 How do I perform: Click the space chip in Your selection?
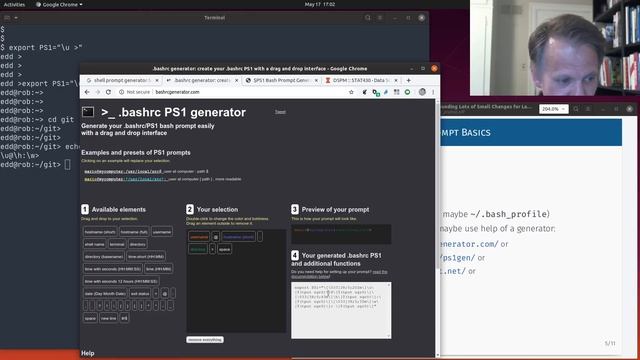(224, 249)
